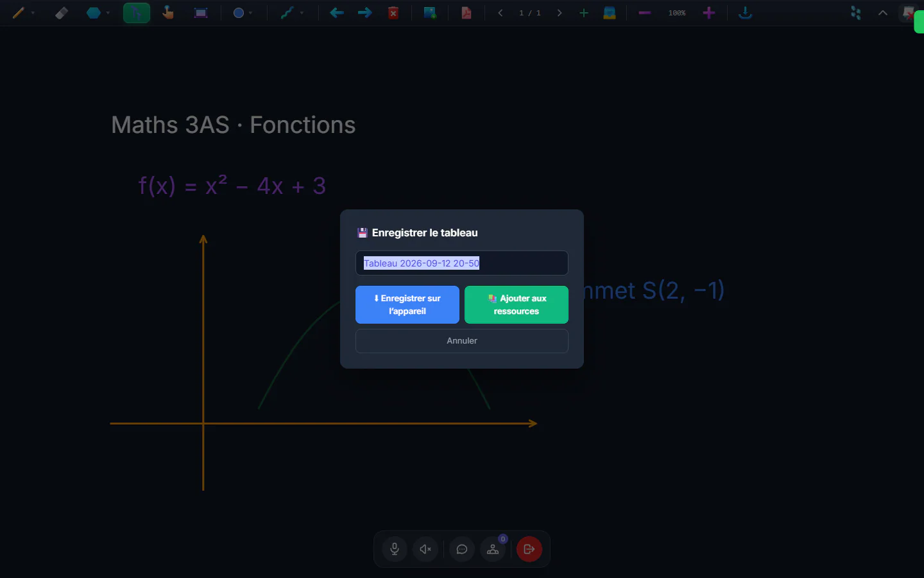The image size is (924, 578).
Task: Click Enregistrer sur l'appareil button
Action: click(x=407, y=304)
